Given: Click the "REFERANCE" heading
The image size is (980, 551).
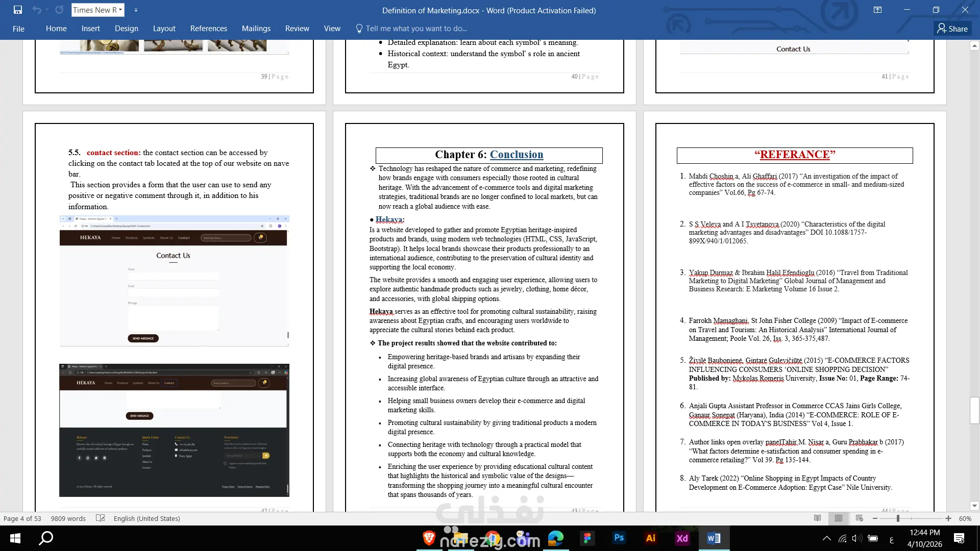Looking at the screenshot, I should coord(795,155).
